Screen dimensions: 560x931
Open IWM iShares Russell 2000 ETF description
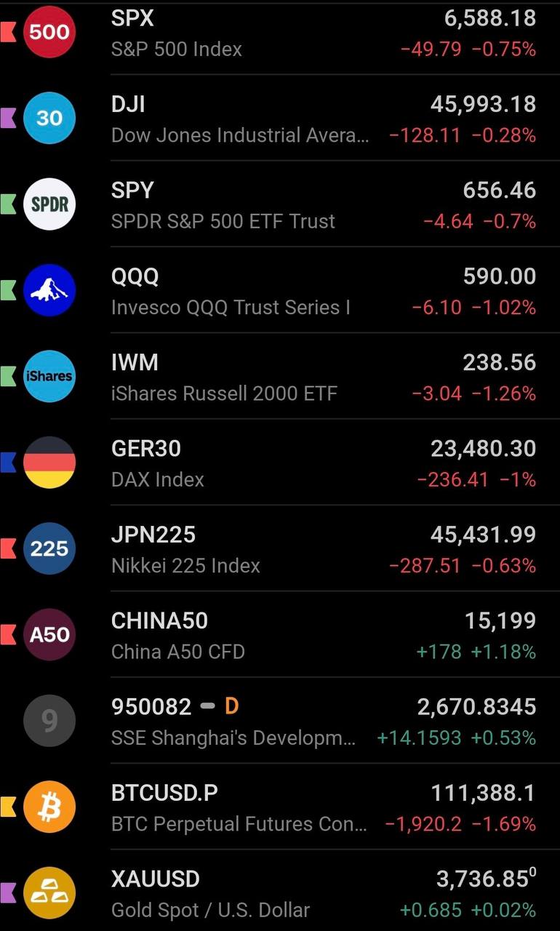point(224,393)
